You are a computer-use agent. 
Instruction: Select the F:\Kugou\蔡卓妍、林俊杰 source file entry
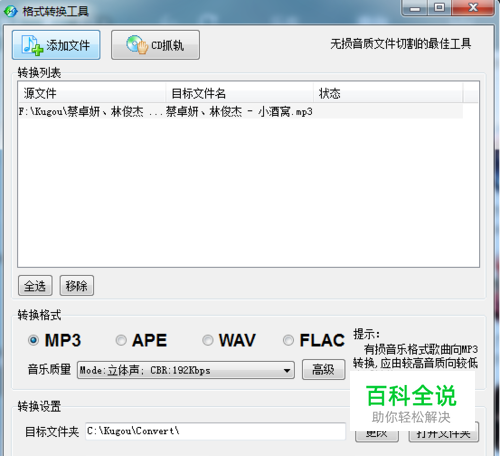[x=91, y=112]
